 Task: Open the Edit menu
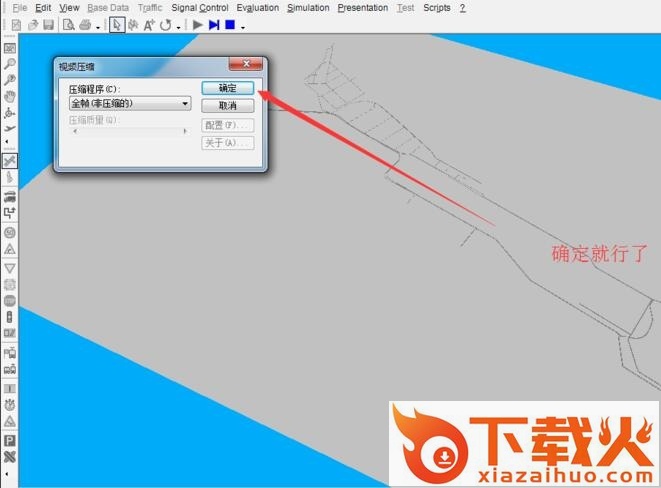tap(43, 8)
